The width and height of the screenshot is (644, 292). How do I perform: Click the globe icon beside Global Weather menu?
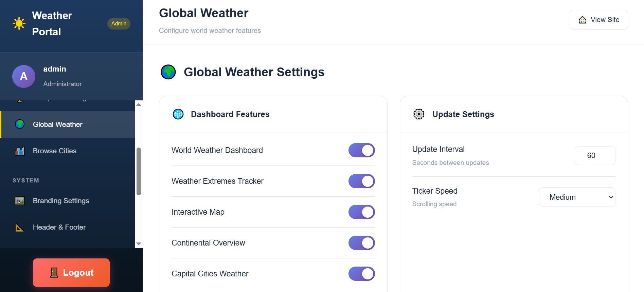pos(20,124)
